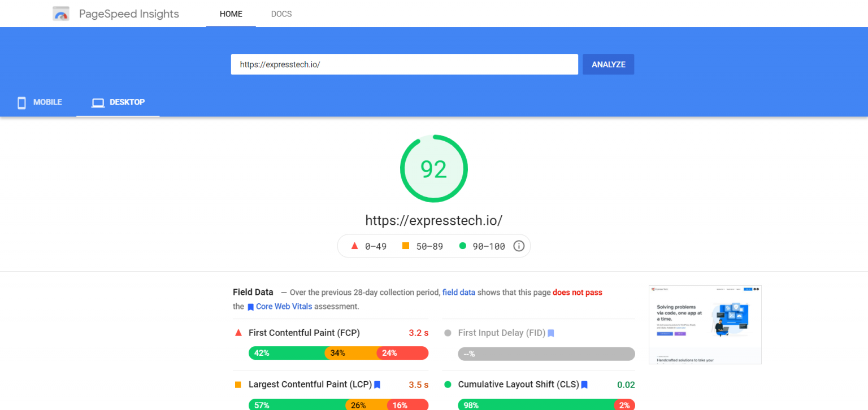The height and width of the screenshot is (410, 868).
Task: Click the bookmark icon beside First Input Delay
Action: (551, 333)
